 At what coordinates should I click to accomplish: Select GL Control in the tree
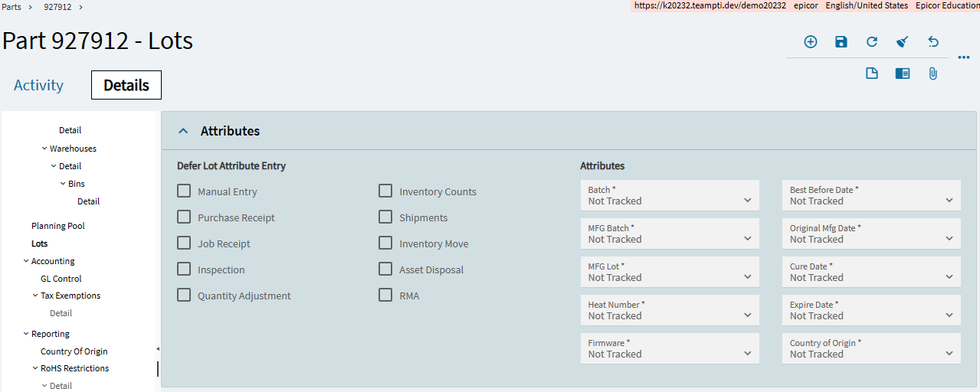click(61, 279)
